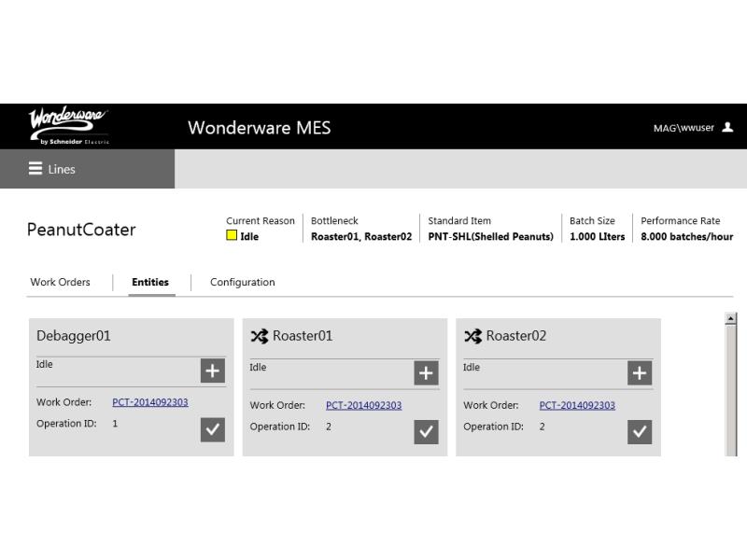The height and width of the screenshot is (560, 747).
Task: Click Operation ID value 1 in Debagger01
Action: [115, 424]
